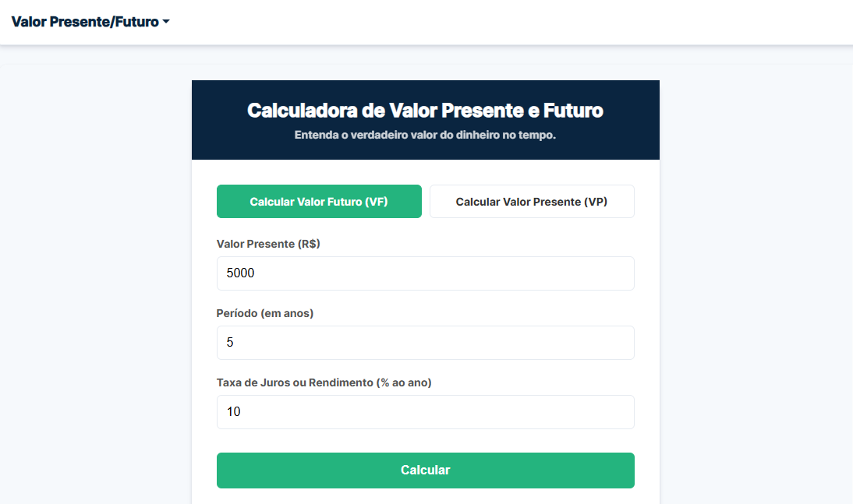
Task: Click the value 5 in the period field
Action: point(228,343)
